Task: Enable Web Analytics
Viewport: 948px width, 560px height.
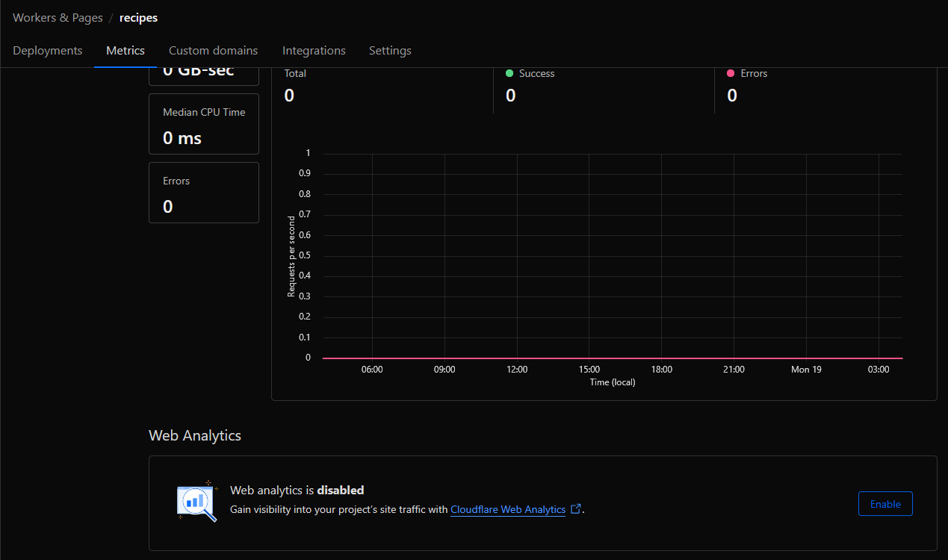Action: tap(885, 504)
